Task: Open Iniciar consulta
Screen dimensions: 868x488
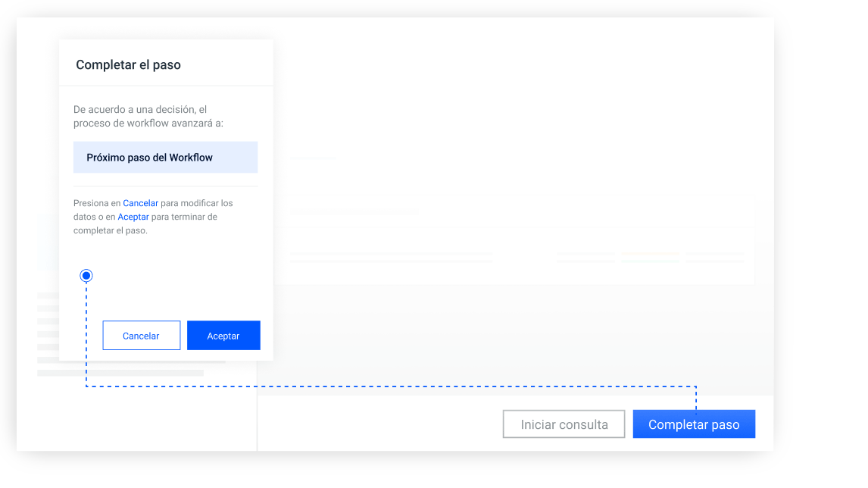Action: (x=564, y=424)
